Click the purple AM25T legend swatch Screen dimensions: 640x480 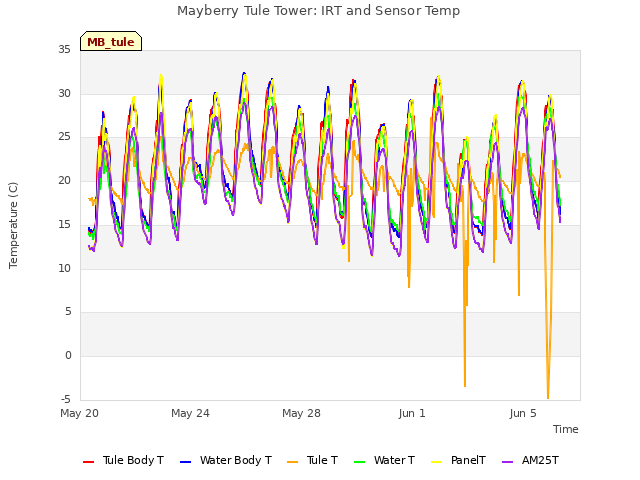(507, 462)
